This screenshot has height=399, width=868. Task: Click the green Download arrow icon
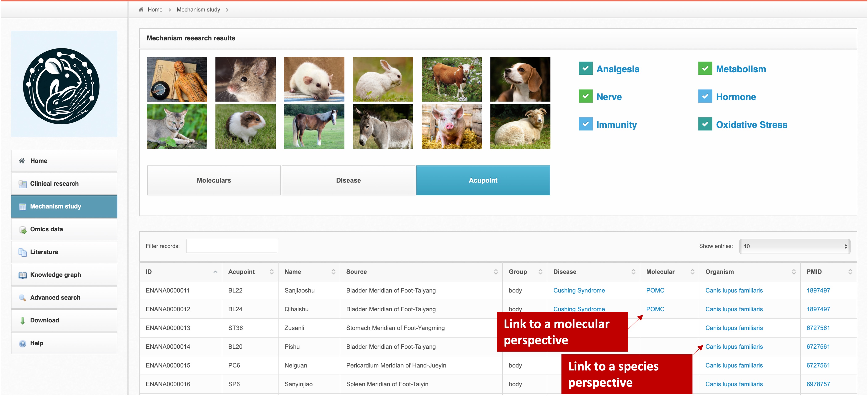point(23,321)
